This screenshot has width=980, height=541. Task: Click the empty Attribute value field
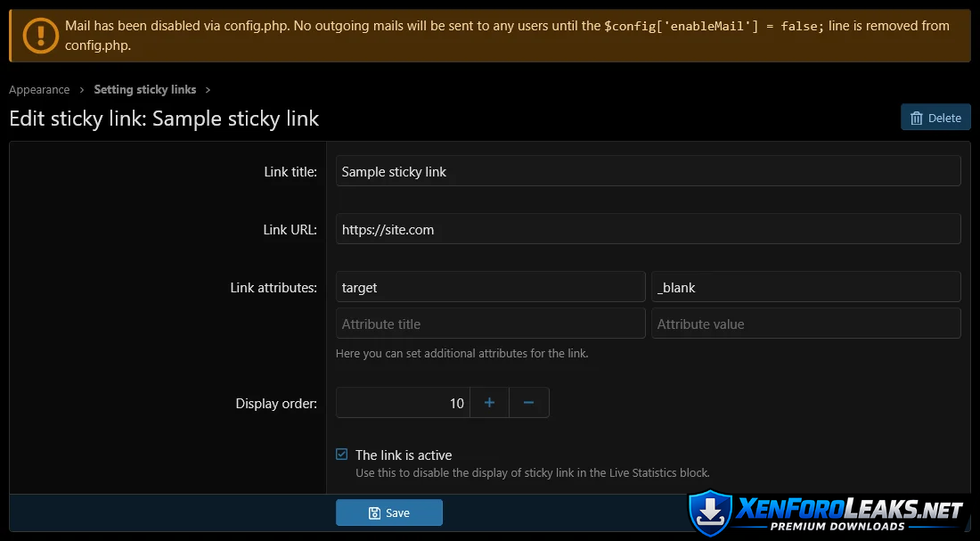[805, 324]
